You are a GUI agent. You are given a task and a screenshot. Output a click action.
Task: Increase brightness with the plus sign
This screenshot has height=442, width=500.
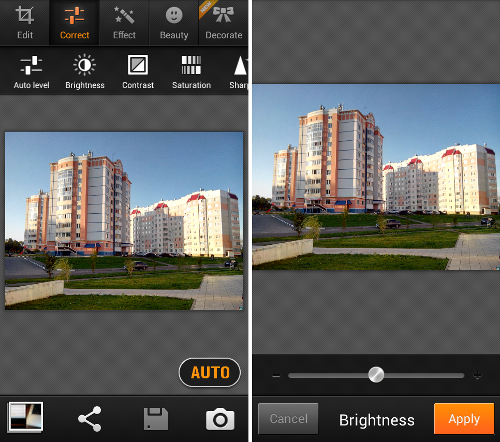pyautogui.click(x=477, y=375)
